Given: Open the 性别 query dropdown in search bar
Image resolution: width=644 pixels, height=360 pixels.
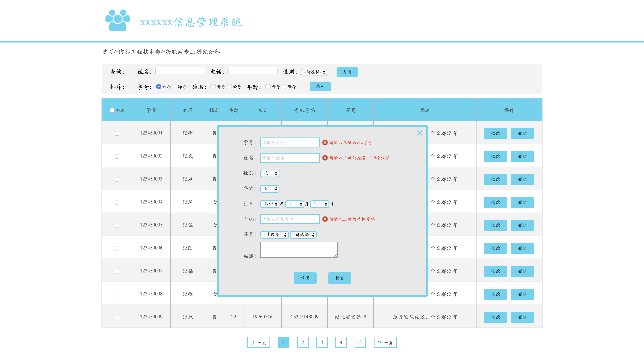Looking at the screenshot, I should coord(314,72).
